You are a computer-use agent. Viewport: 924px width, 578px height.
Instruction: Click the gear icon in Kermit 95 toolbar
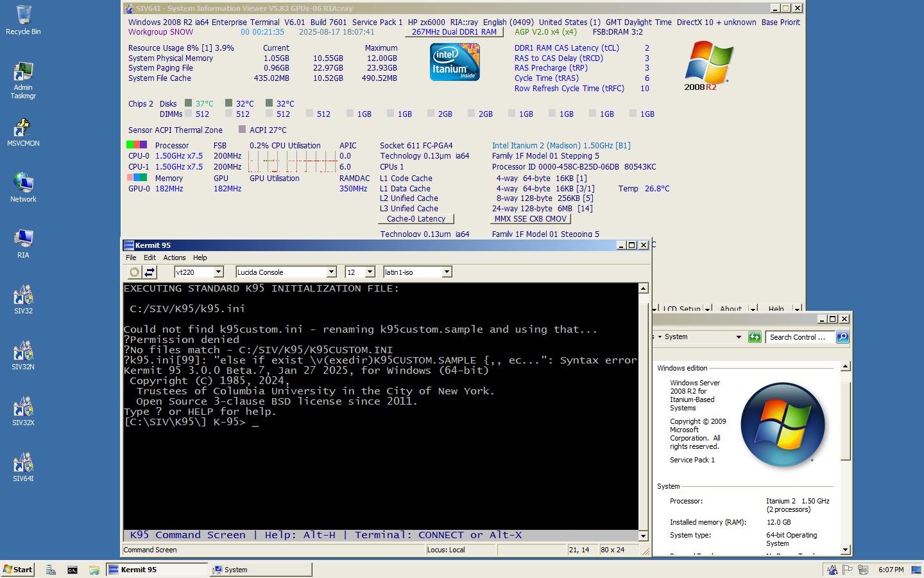134,272
